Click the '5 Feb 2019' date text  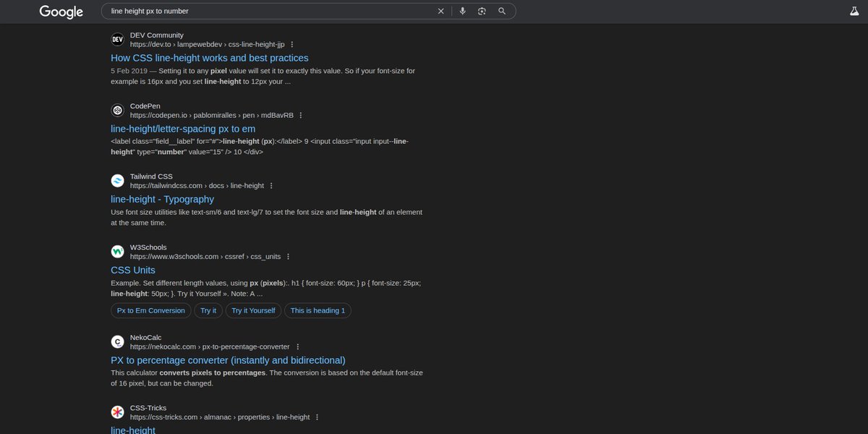point(129,71)
